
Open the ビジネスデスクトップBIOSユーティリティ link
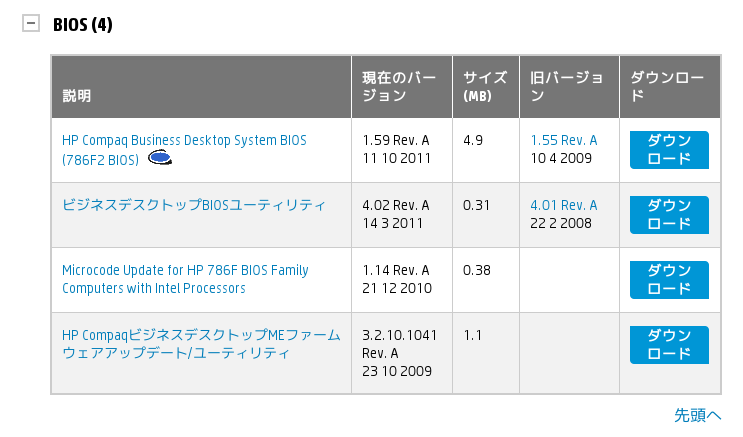click(x=194, y=205)
